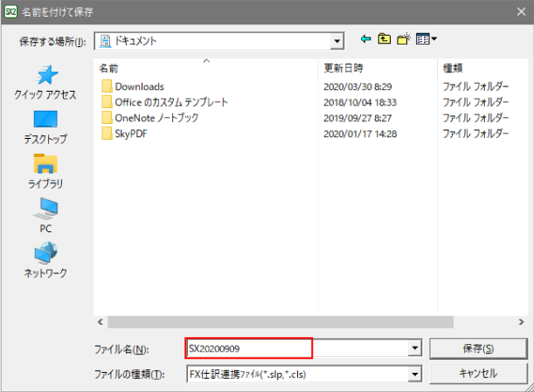Screen dimensions: 534x392
Task: Sort by modified date column header
Action: [x=343, y=67]
